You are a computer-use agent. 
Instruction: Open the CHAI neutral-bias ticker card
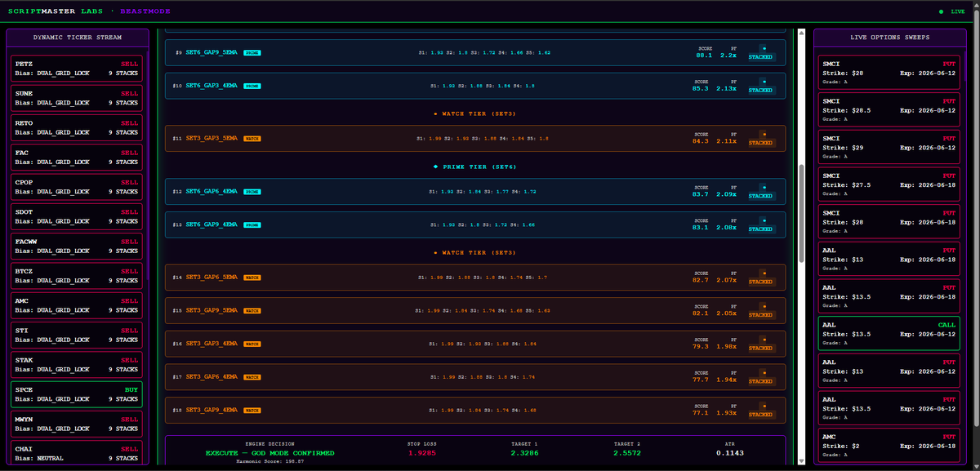(77, 453)
